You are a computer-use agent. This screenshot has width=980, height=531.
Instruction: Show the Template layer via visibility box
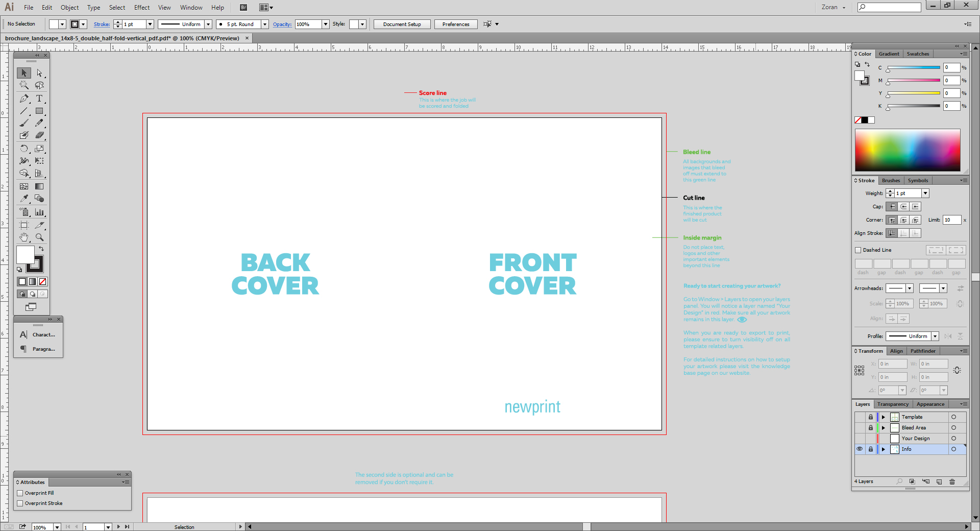pyautogui.click(x=860, y=417)
